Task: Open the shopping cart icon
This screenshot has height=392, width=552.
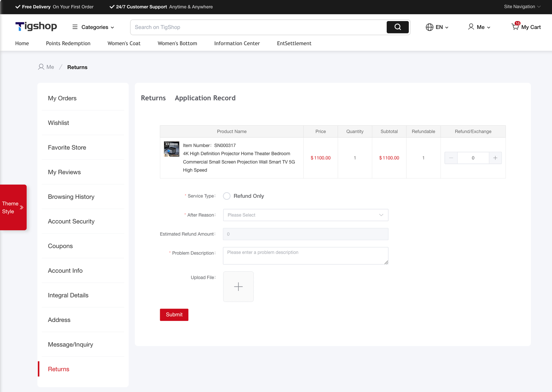Action: pos(515,27)
